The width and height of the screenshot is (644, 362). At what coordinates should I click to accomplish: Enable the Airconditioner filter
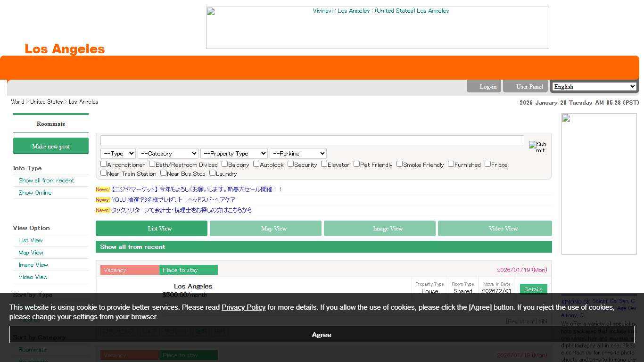[x=103, y=164]
